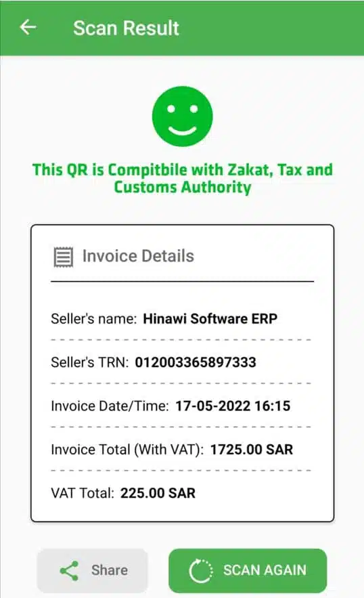Select the VAT Total label

pyautogui.click(x=83, y=493)
